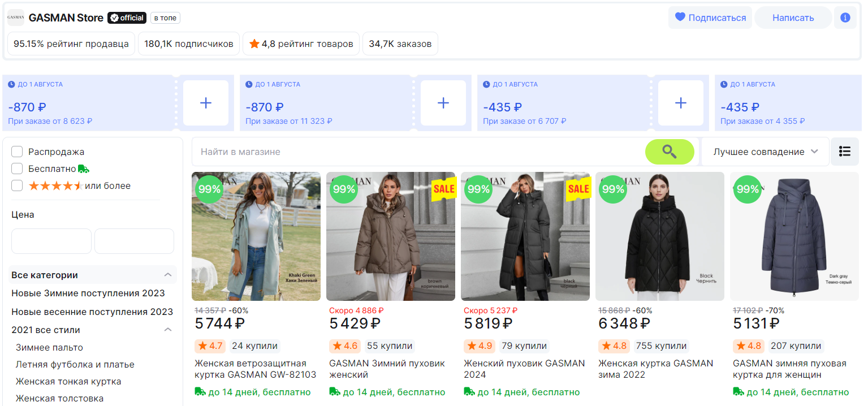Click the minimum price input field
Screen dimensions: 868x406
(x=51, y=241)
